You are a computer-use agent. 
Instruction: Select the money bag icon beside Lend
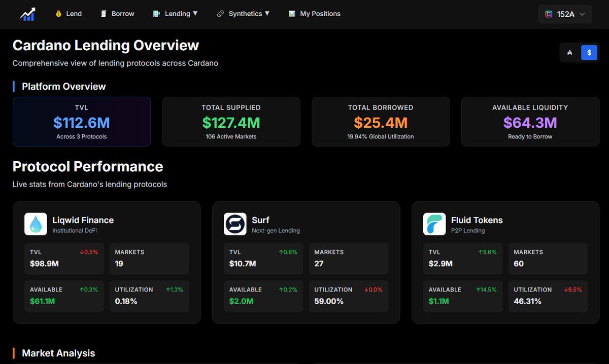click(57, 14)
